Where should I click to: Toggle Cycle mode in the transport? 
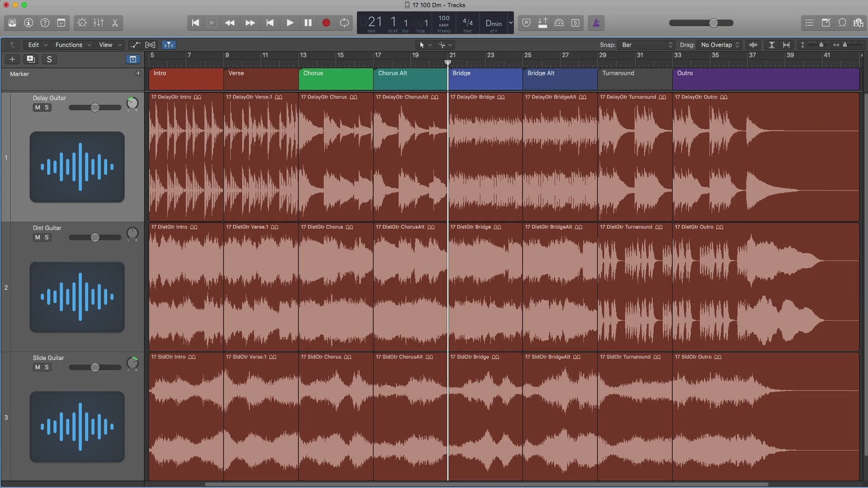pyautogui.click(x=344, y=23)
